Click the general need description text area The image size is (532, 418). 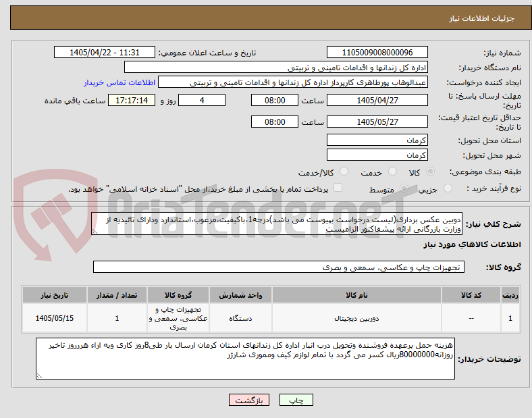coord(277,224)
